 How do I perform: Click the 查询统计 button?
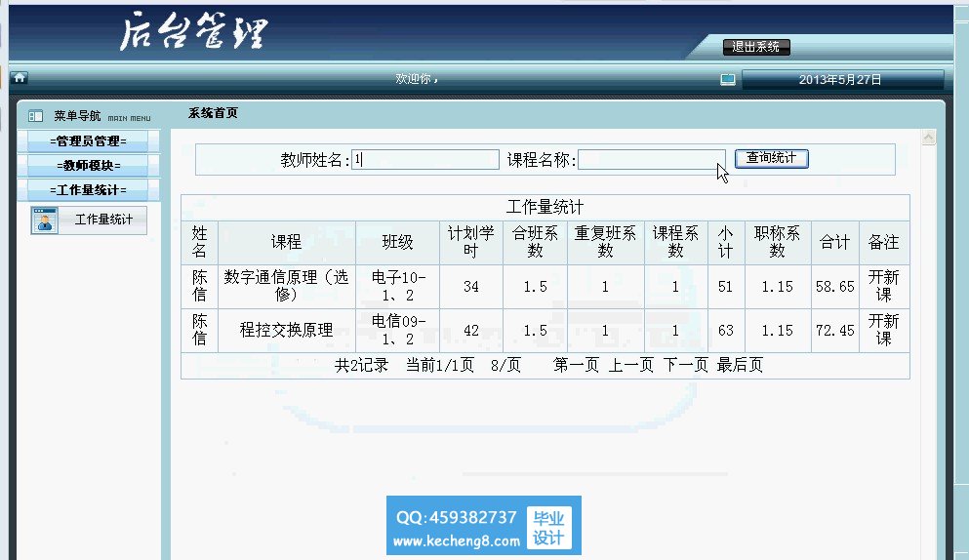pos(771,158)
